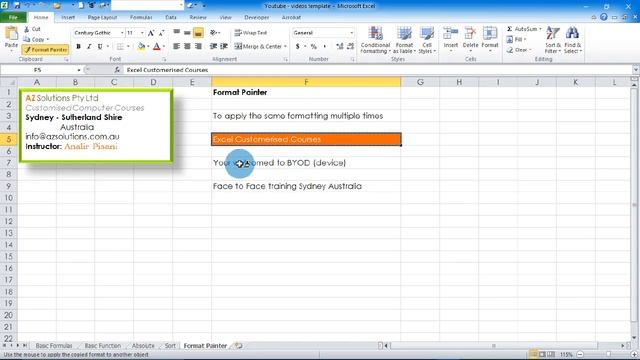Toggle Wrap Text
Screen dimensions: 640x360
[x=251, y=33]
